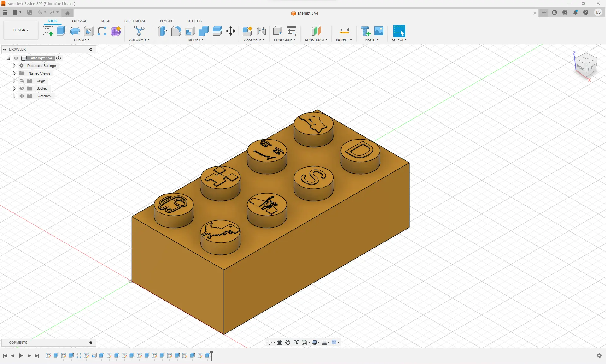This screenshot has height=364, width=606.
Task: Open the CONSTRUCT dropdown menu
Action: [316, 40]
